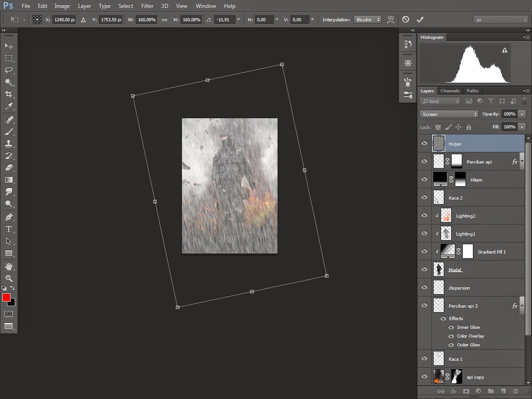Image resolution: width=532 pixels, height=399 pixels.
Task: Open the Filter menu
Action: pos(147,6)
